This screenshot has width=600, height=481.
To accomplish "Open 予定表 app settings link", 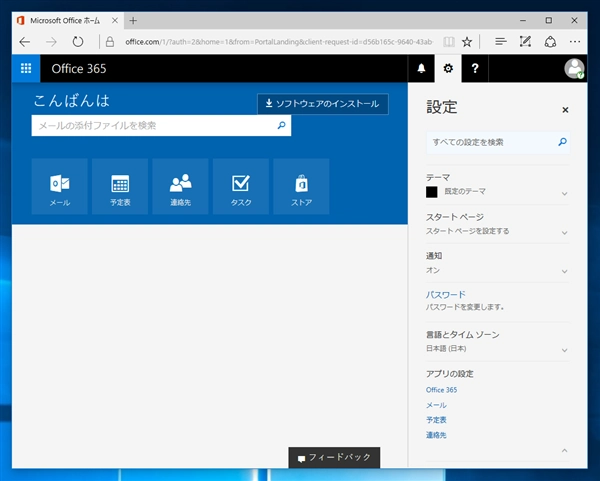I will point(436,420).
